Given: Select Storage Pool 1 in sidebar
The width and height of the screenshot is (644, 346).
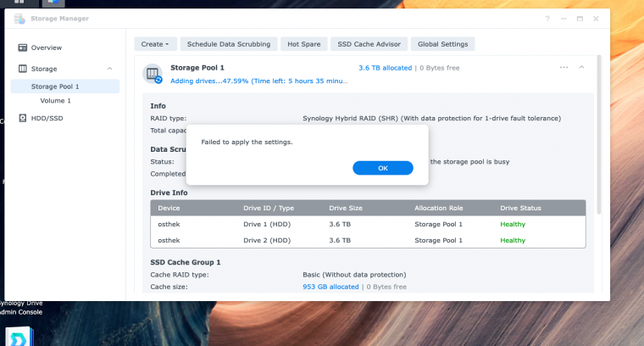Looking at the screenshot, I should click(65, 86).
